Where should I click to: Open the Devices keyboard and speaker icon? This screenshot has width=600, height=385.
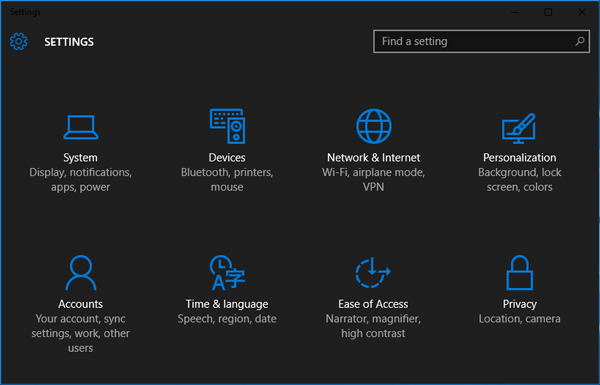point(227,126)
